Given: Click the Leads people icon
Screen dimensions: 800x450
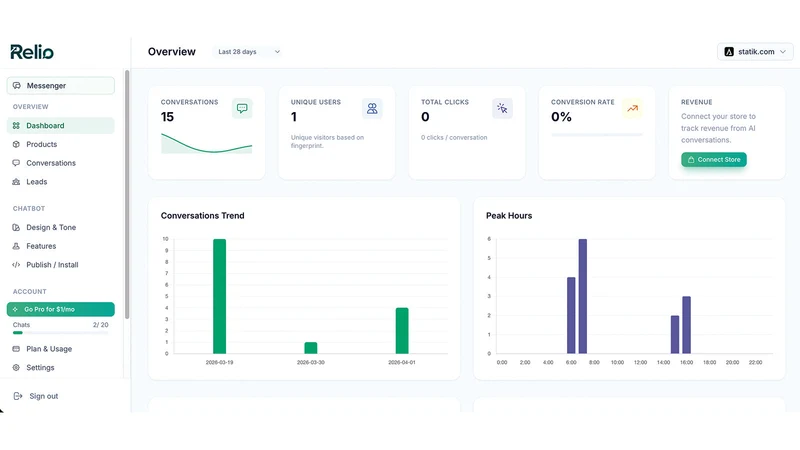Looking at the screenshot, I should pyautogui.click(x=16, y=182).
